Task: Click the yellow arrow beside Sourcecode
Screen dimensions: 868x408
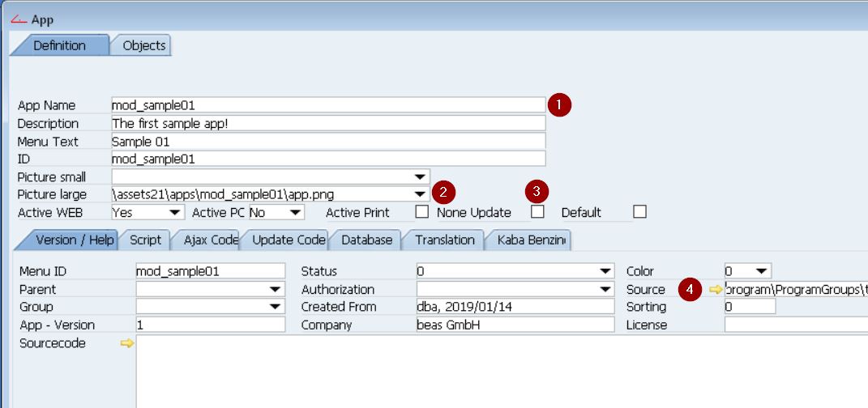Action: point(126,343)
